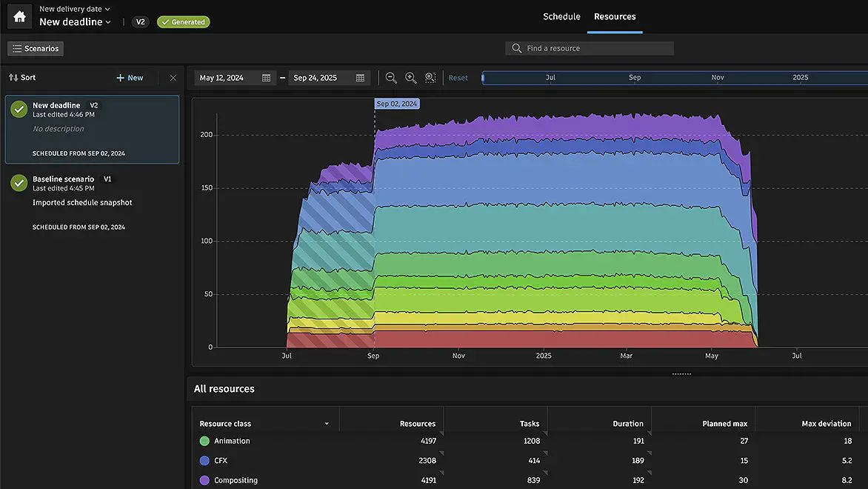Click the zoom-to-selection icon

pos(430,78)
